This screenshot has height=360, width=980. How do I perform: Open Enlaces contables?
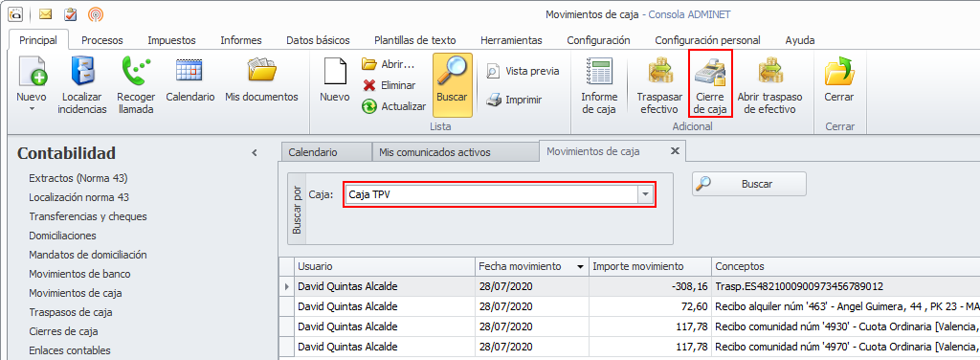pyautogui.click(x=69, y=350)
